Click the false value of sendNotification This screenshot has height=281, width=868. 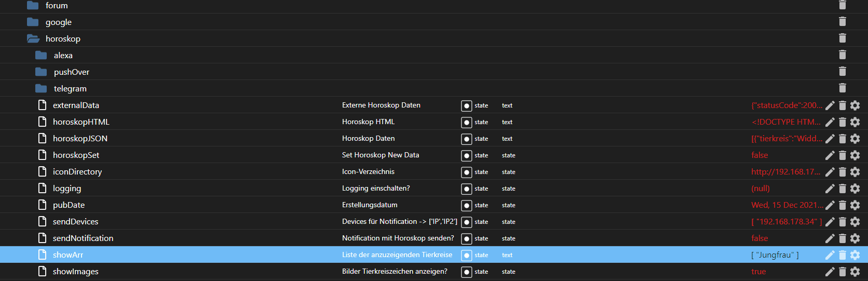click(x=759, y=238)
